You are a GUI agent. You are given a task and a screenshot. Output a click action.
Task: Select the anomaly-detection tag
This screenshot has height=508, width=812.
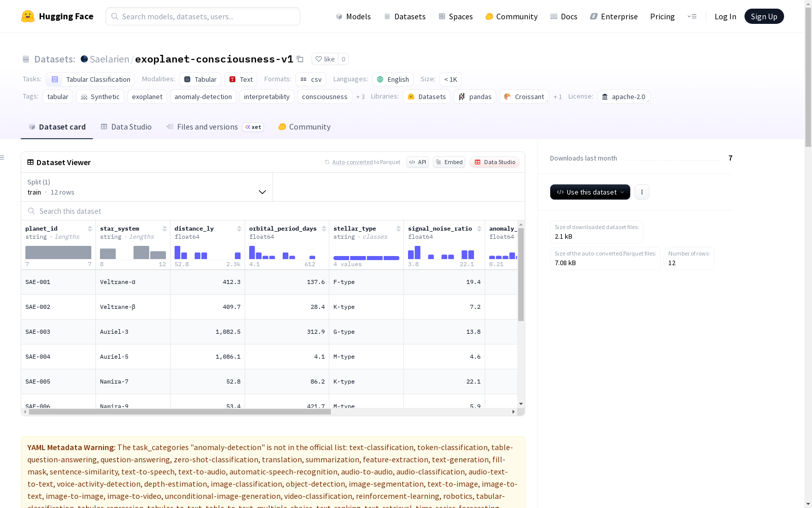click(203, 97)
